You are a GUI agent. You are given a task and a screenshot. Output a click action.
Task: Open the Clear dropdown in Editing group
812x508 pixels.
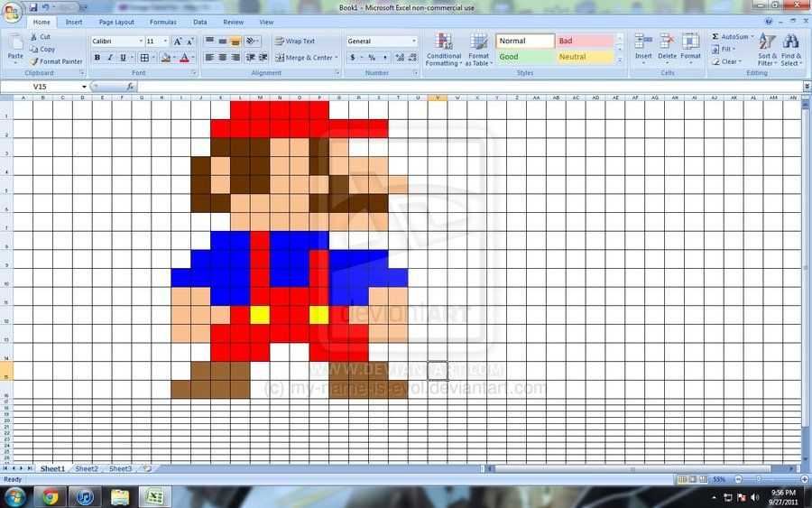coord(726,61)
